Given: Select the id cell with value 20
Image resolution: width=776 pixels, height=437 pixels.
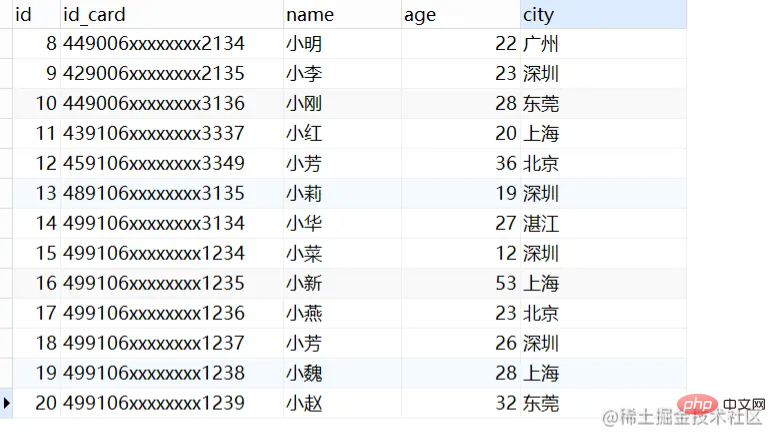Looking at the screenshot, I should (36, 403).
